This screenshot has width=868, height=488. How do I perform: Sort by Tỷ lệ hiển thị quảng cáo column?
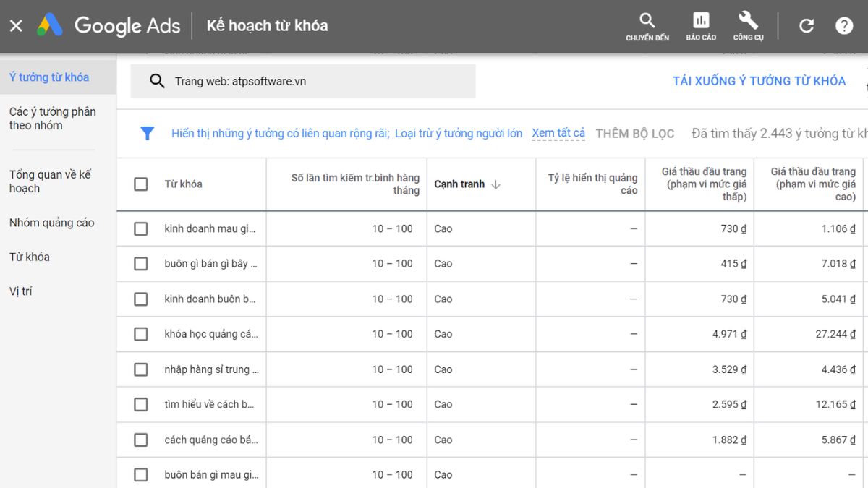(x=592, y=184)
